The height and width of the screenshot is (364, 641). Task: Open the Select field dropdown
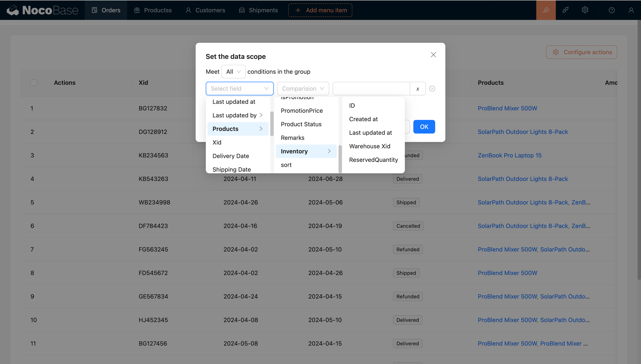[239, 89]
